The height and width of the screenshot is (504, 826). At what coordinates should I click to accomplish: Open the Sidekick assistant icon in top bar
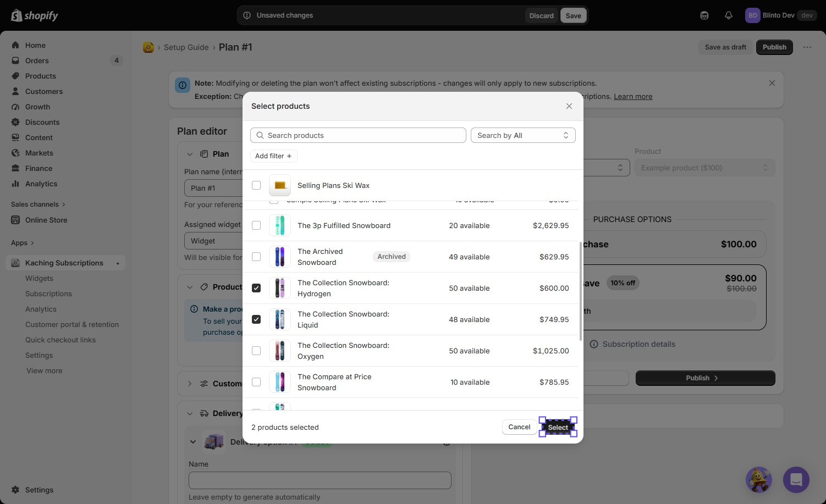click(704, 15)
